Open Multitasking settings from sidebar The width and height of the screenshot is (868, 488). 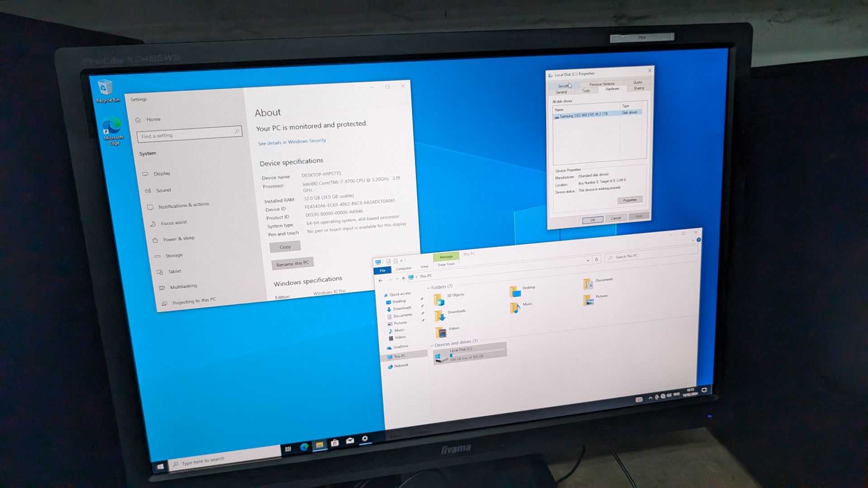tap(184, 286)
